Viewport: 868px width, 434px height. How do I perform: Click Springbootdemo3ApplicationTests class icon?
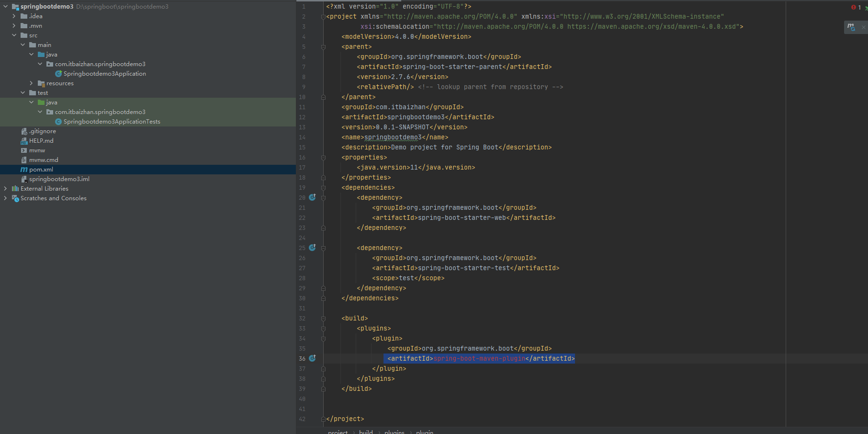(x=58, y=122)
